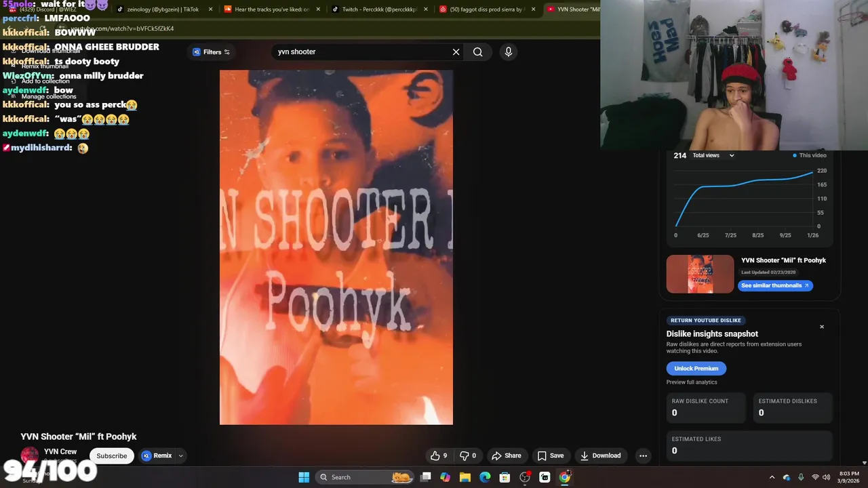
Task: Share the YVN Shooter video
Action: [507, 455]
